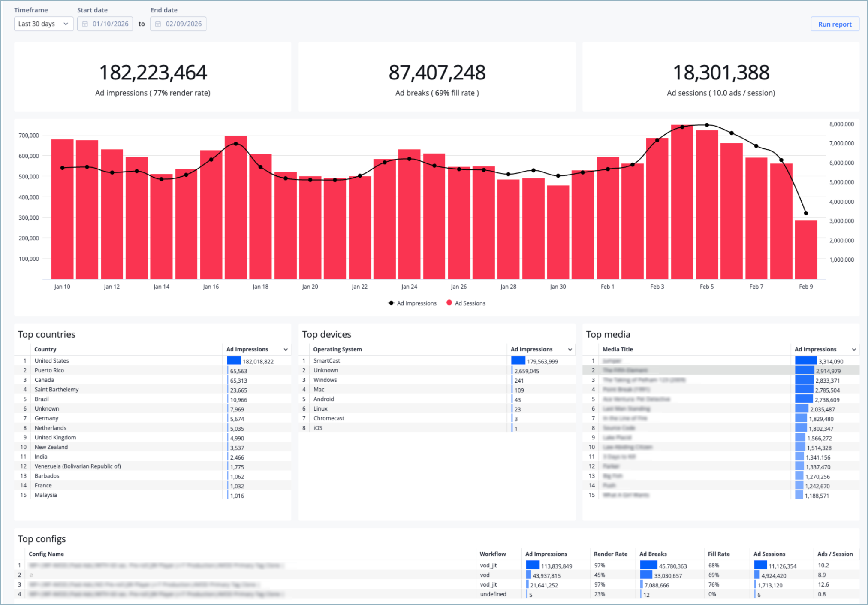868x605 pixels.
Task: Select the Ad impressions summary card
Action: pyautogui.click(x=153, y=77)
